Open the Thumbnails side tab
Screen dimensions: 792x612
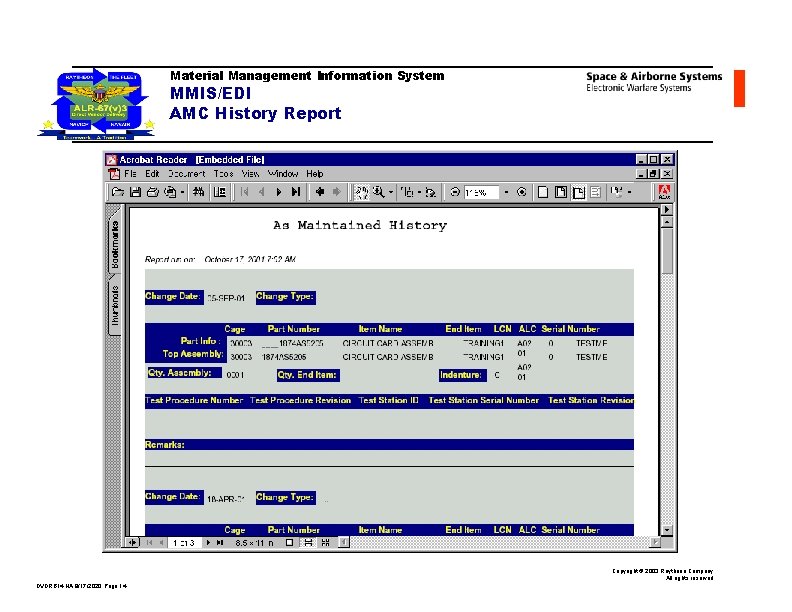point(115,305)
